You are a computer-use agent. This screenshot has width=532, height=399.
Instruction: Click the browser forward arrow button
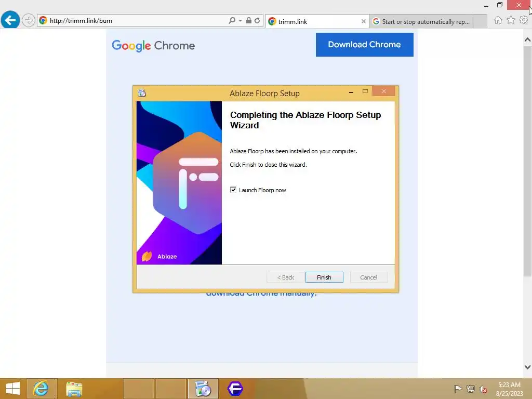coord(29,20)
